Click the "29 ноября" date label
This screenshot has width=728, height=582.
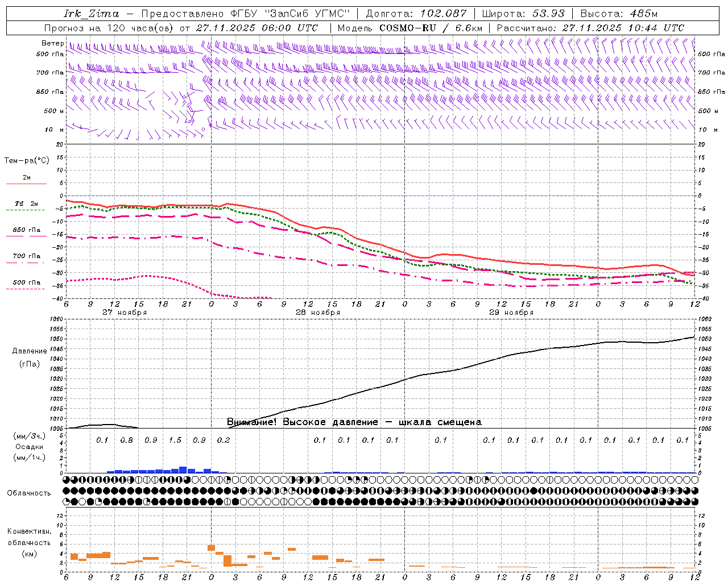pos(511,313)
